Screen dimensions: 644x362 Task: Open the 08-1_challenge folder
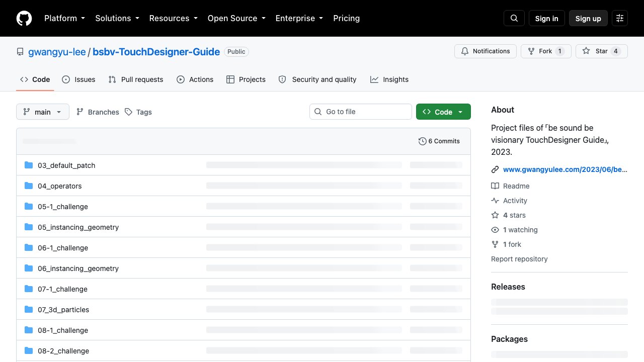[63, 330]
